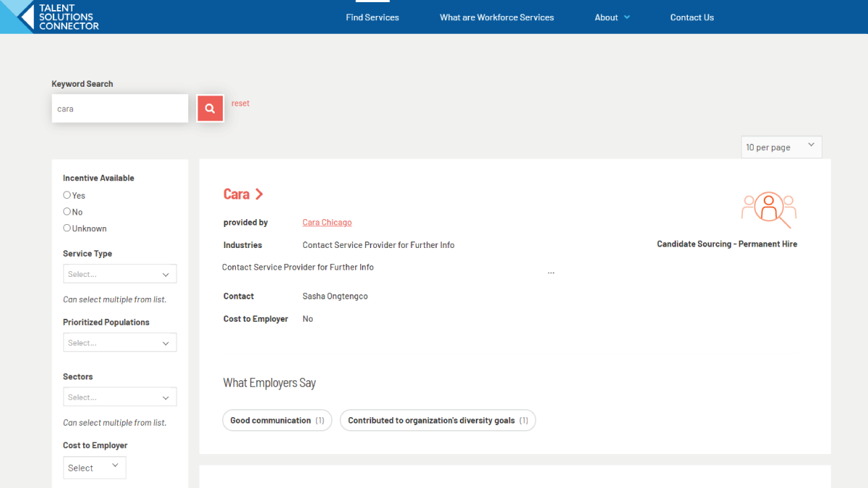Go to Contact Us page
Image resolution: width=868 pixels, height=488 pixels.
(692, 17)
